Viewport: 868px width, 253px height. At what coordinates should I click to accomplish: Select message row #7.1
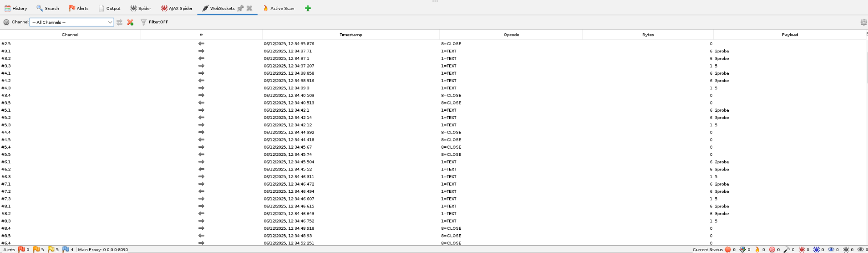coord(433,184)
